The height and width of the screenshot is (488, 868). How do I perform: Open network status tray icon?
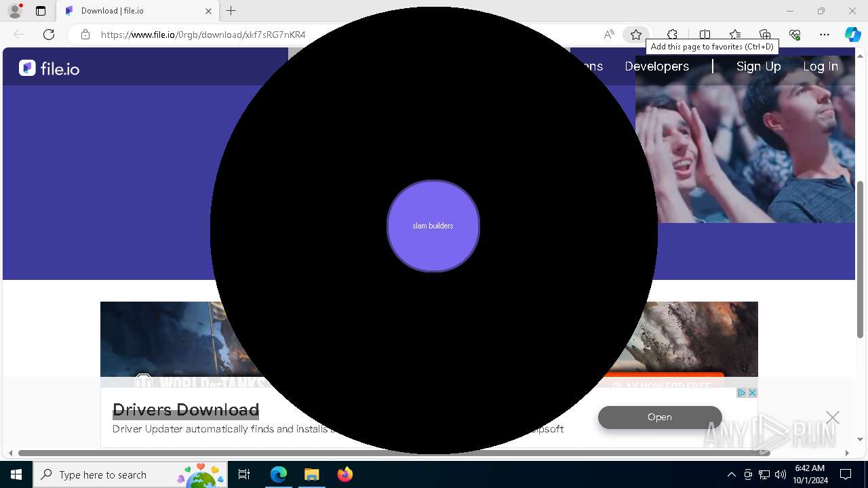click(764, 474)
